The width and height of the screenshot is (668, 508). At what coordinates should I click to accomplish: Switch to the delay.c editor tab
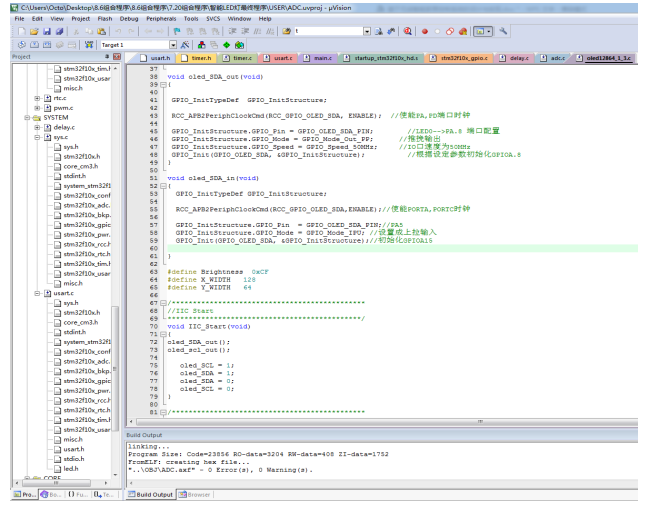pos(514,58)
